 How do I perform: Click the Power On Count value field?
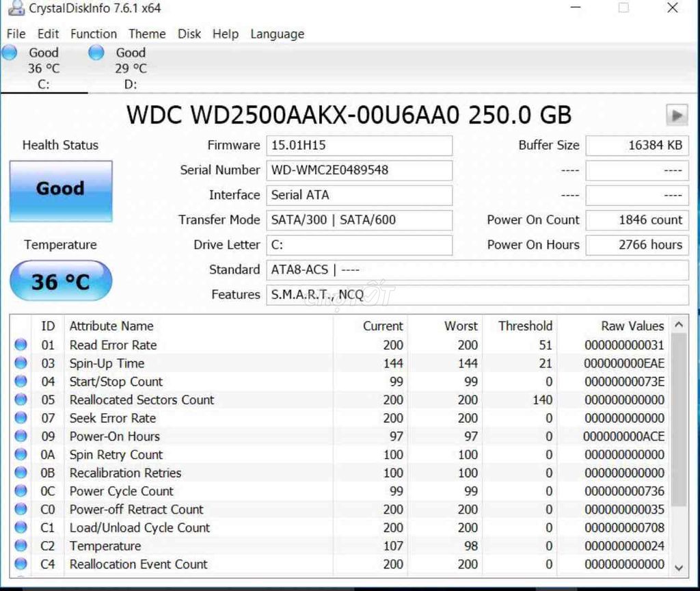637,220
